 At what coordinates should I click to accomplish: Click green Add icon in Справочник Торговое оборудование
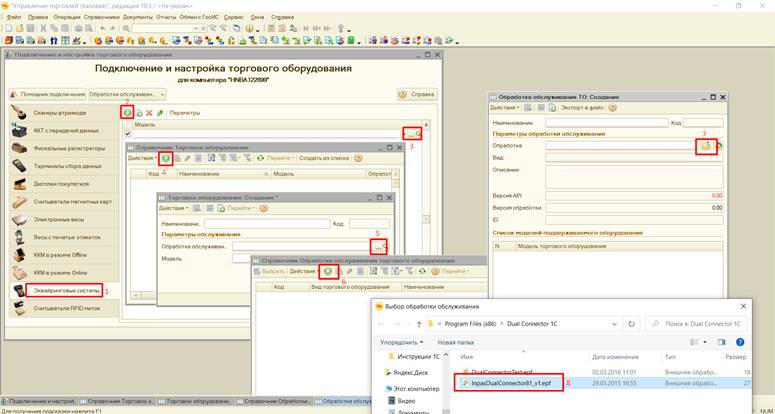click(165, 158)
